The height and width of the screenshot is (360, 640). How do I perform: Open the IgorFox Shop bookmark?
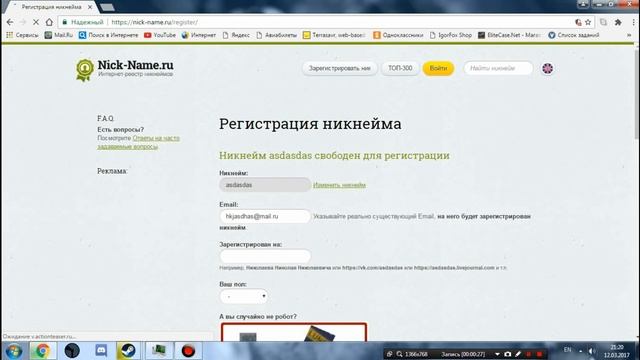[451, 35]
